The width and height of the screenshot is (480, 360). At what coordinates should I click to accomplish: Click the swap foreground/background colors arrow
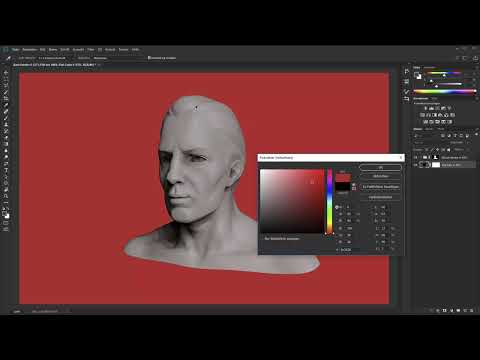coord(8,209)
